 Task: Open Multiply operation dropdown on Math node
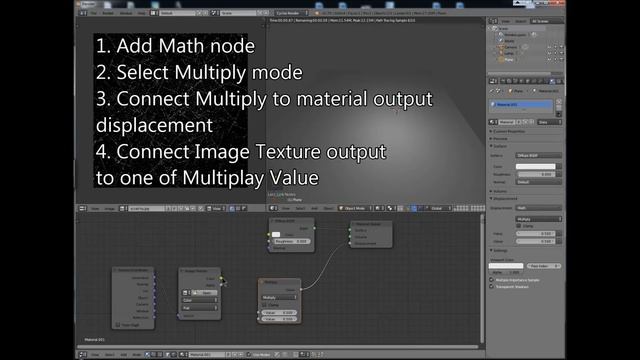click(x=280, y=298)
